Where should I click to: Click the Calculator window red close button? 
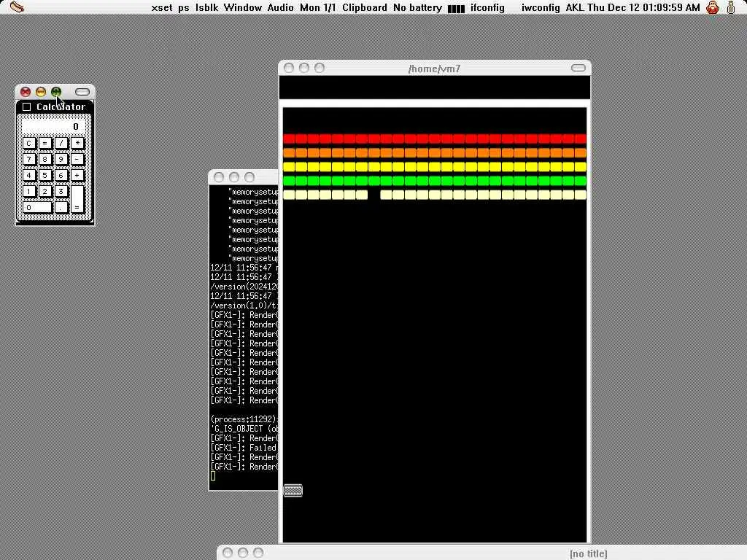(x=26, y=91)
